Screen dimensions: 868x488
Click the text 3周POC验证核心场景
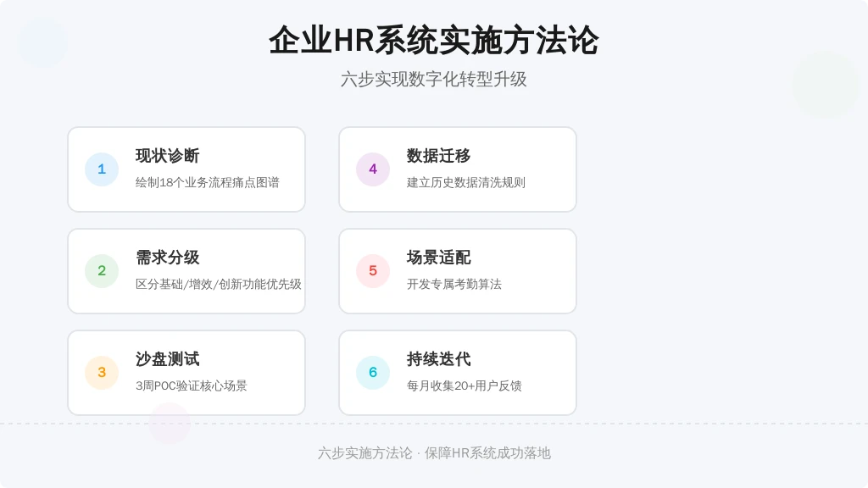click(x=192, y=385)
